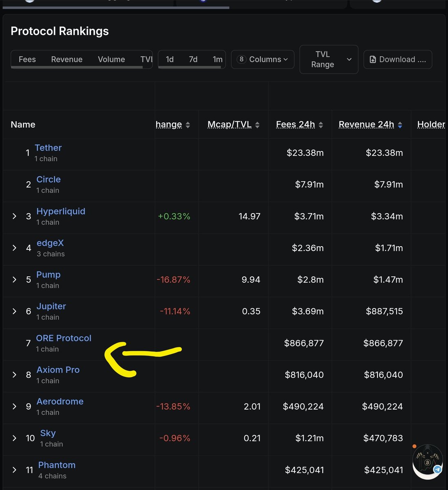The height and width of the screenshot is (490, 448).
Task: Open the edgeX protocol link
Action: (x=50, y=243)
